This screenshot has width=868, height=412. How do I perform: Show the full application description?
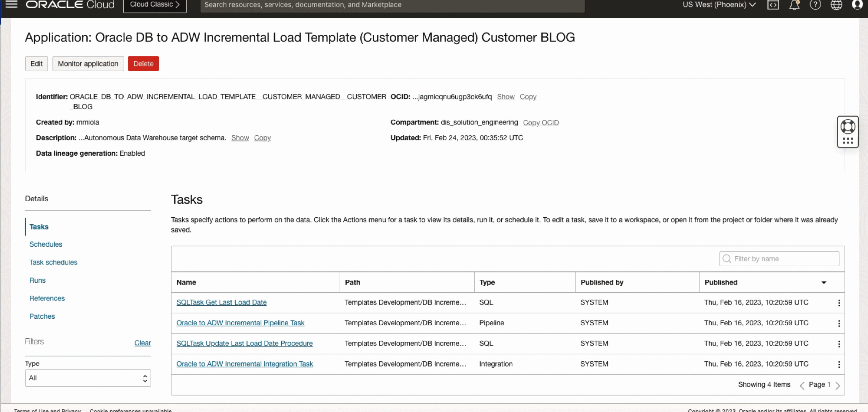click(240, 137)
